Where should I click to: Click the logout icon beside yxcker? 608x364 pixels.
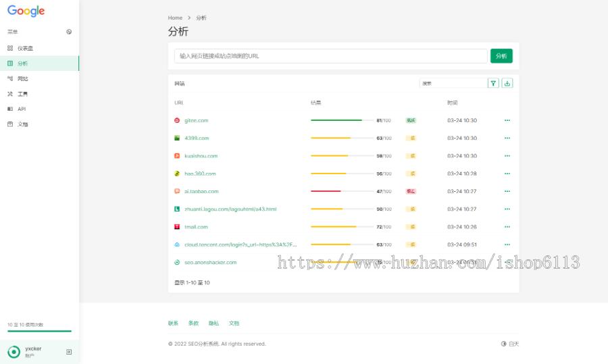(69, 352)
